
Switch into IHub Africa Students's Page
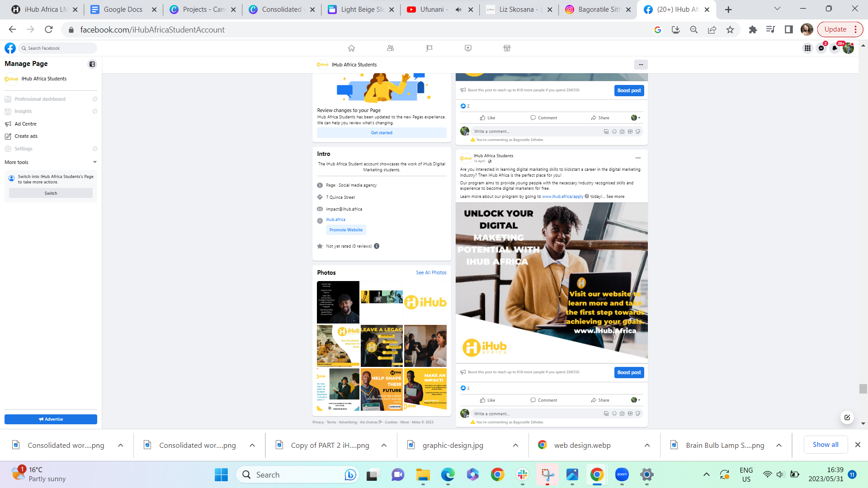pyautogui.click(x=51, y=193)
